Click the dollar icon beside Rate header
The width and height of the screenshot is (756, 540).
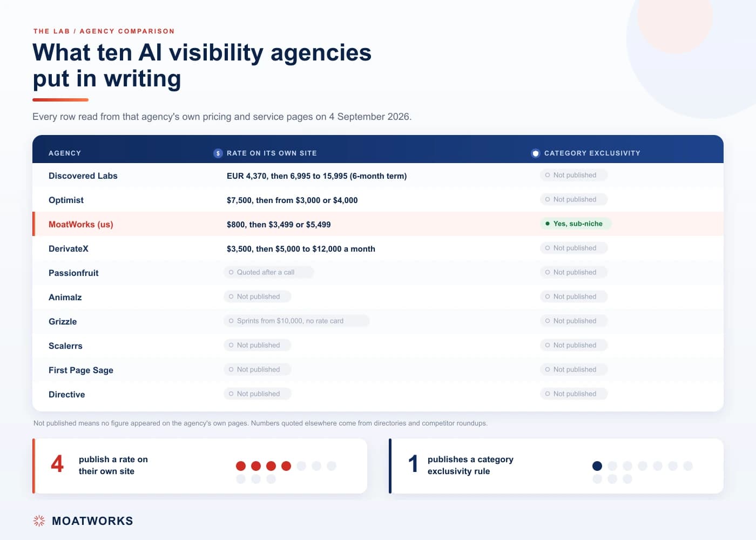218,153
